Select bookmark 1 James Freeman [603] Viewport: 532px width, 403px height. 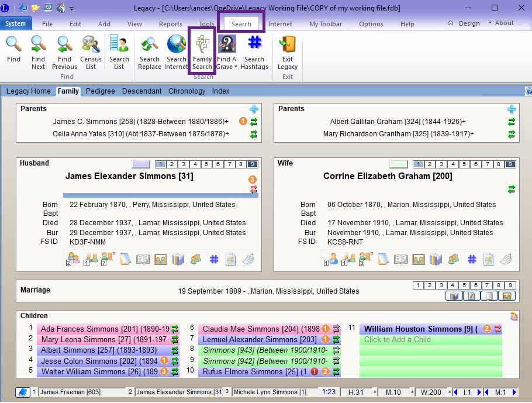pos(81,392)
